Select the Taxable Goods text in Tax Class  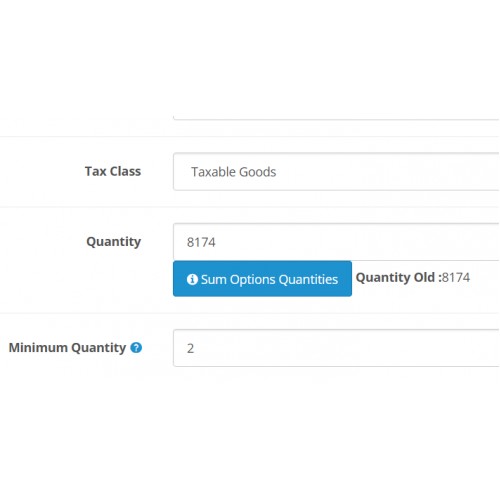pyautogui.click(x=233, y=172)
